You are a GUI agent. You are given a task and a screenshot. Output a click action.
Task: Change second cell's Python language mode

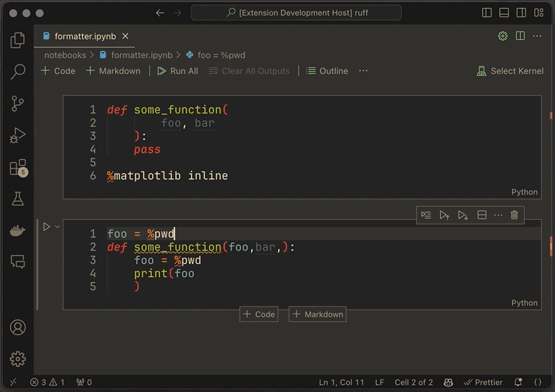tap(524, 303)
